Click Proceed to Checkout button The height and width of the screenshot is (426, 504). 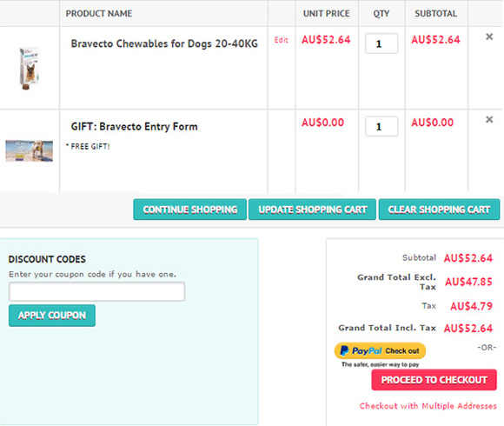point(434,380)
